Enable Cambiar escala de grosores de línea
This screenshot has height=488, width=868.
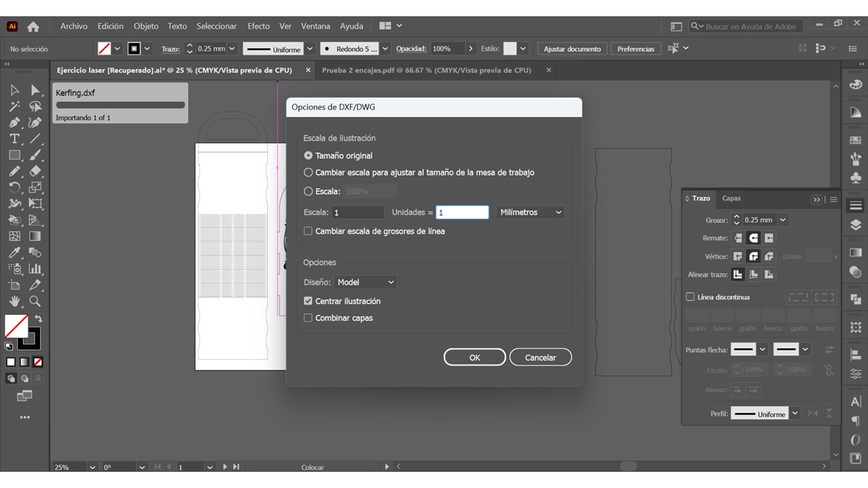pos(309,231)
